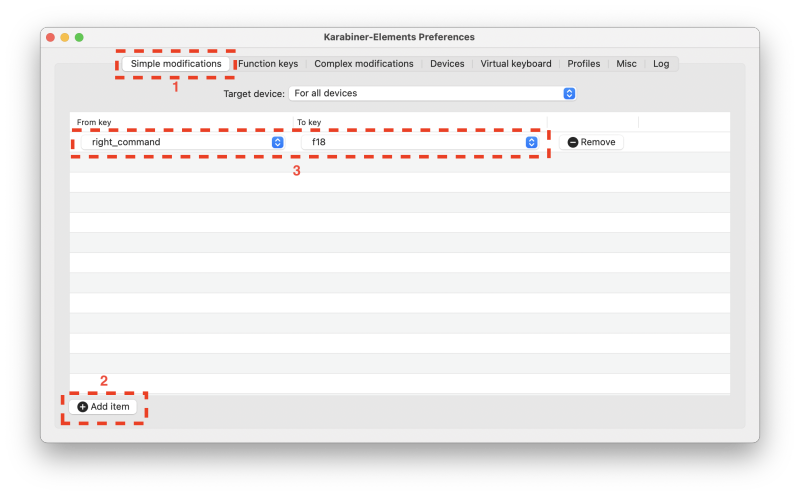800x496 pixels.
Task: Open the Profiles tab
Action: (584, 64)
